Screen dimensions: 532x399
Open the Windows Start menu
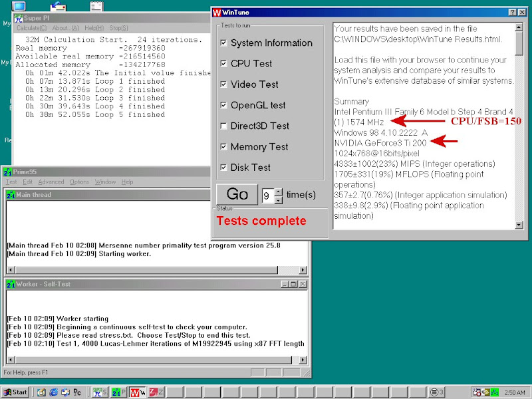[x=15, y=392]
